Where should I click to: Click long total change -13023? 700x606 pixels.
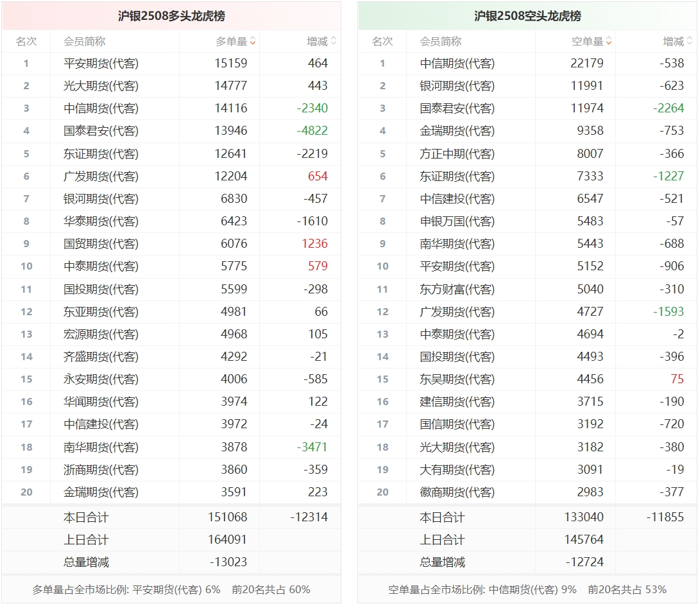[228, 562]
